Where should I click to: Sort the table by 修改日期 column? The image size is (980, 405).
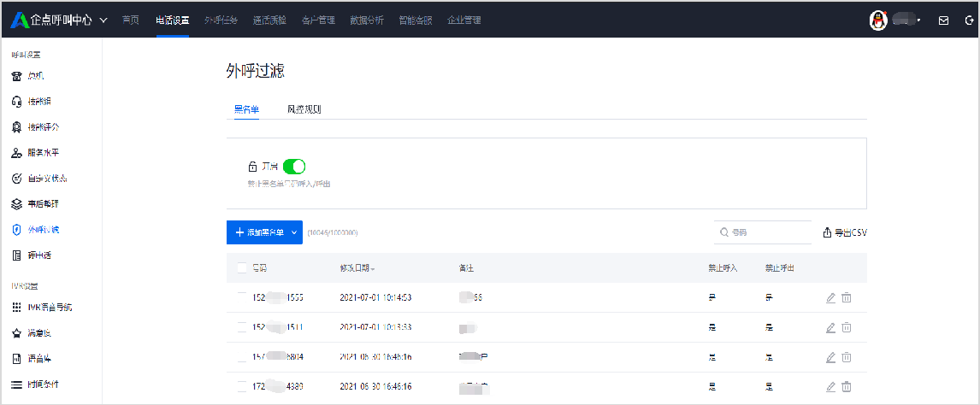tap(357, 268)
